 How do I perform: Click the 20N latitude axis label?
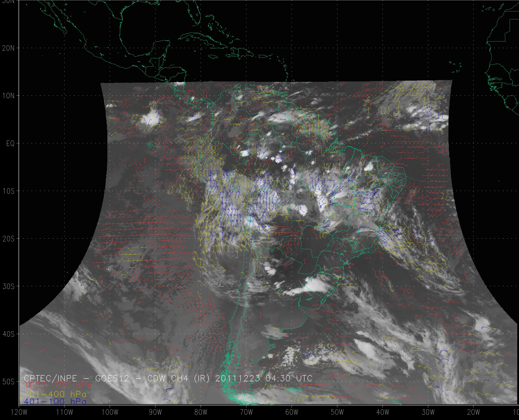pos(8,48)
